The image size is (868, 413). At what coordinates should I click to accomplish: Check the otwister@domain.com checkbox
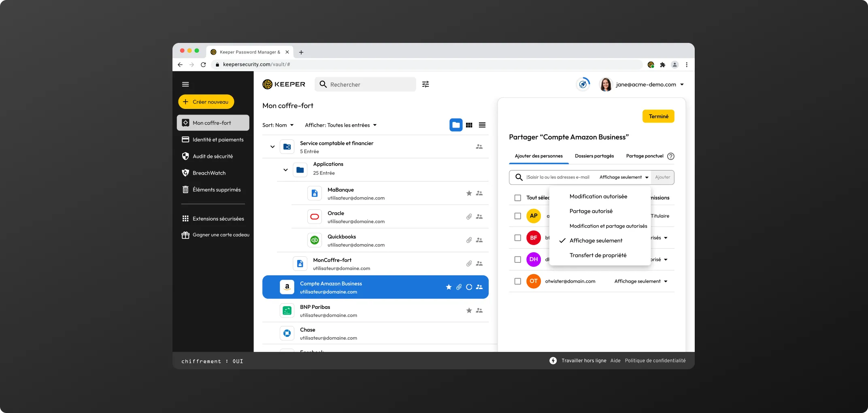tap(518, 281)
